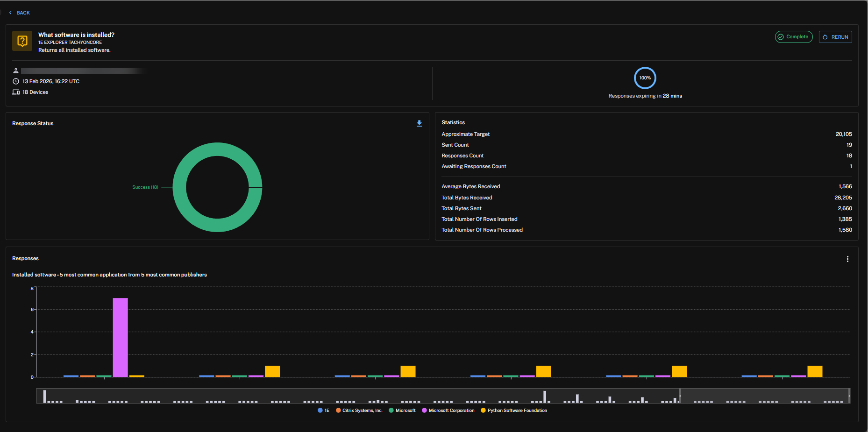Click the right handle of chart range navigator

(x=849, y=396)
